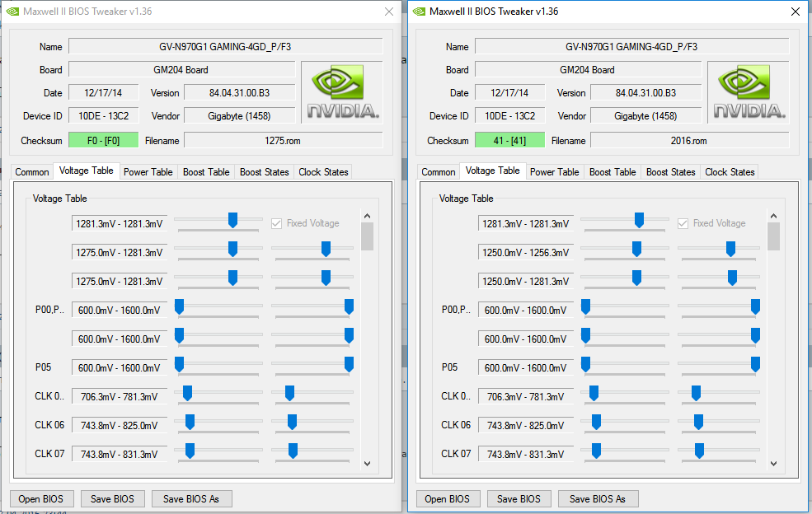The height and width of the screenshot is (514, 812).
Task: Click the P00 minimum voltage slider in the left window
Action: point(179,307)
